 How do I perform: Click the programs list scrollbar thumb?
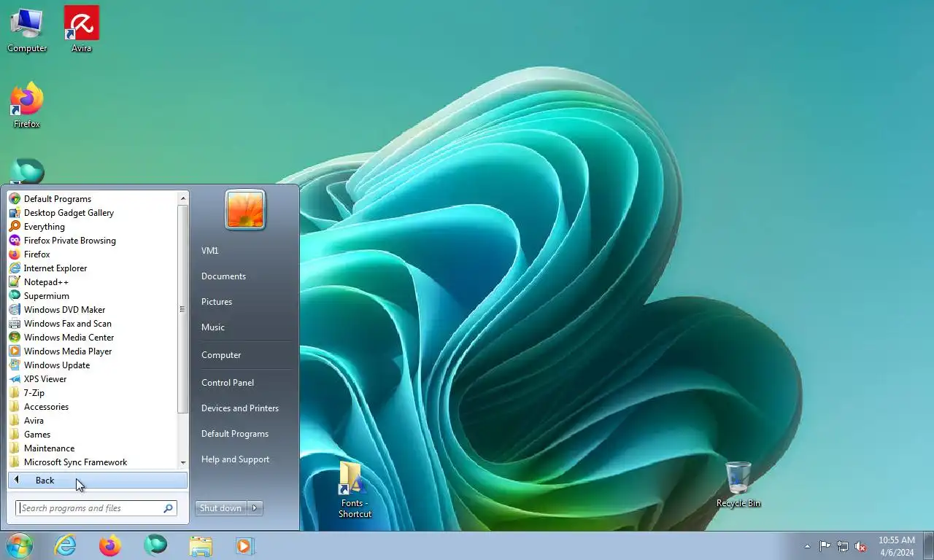(183, 309)
